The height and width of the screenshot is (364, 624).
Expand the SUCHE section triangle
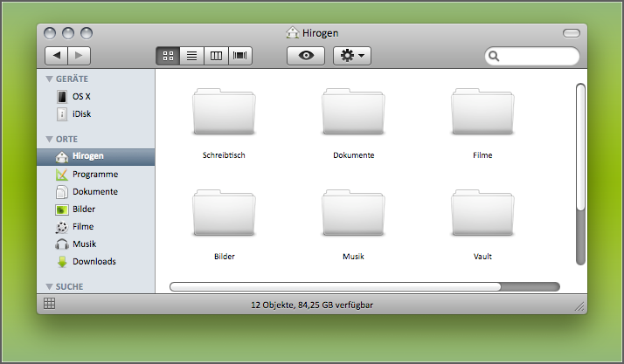pyautogui.click(x=49, y=286)
